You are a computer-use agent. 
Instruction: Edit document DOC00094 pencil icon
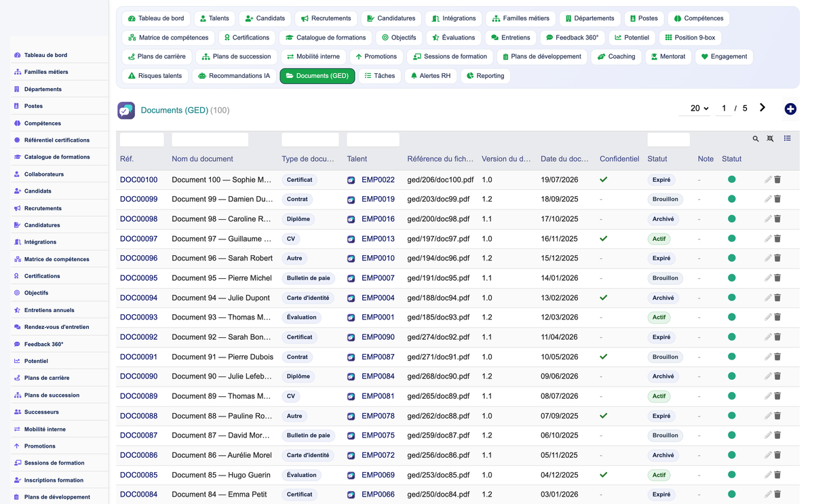click(x=768, y=298)
